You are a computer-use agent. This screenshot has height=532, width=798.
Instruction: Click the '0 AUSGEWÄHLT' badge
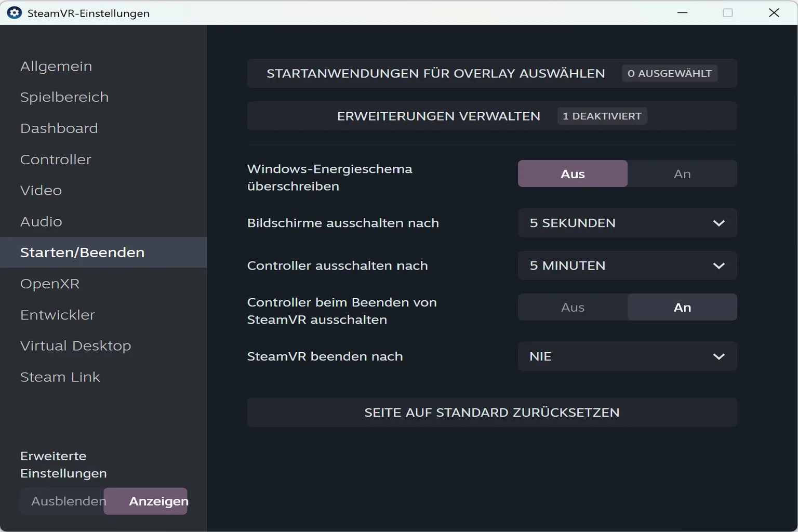coord(670,73)
